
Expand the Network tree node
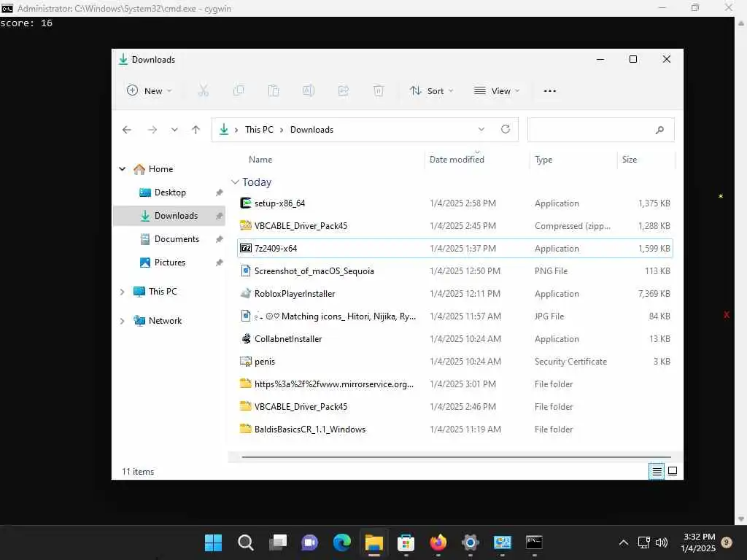(x=123, y=321)
